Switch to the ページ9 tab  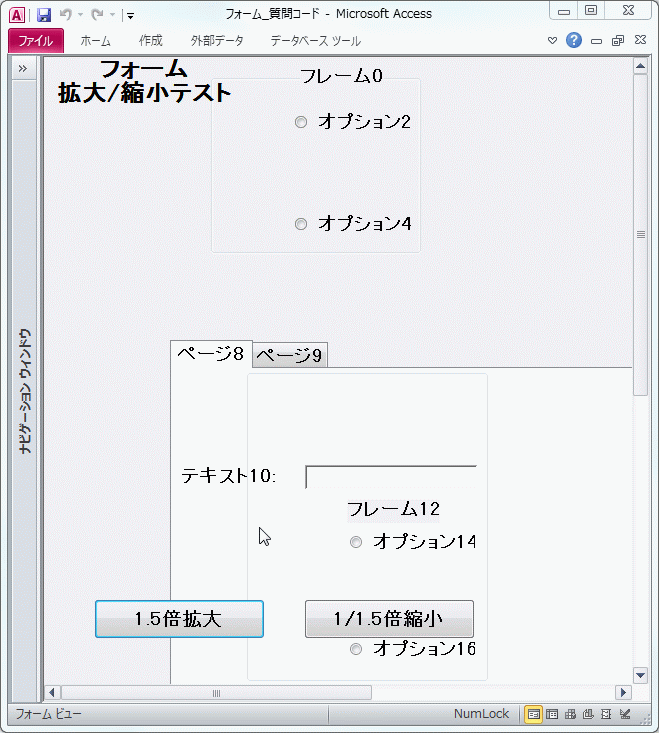coord(290,356)
